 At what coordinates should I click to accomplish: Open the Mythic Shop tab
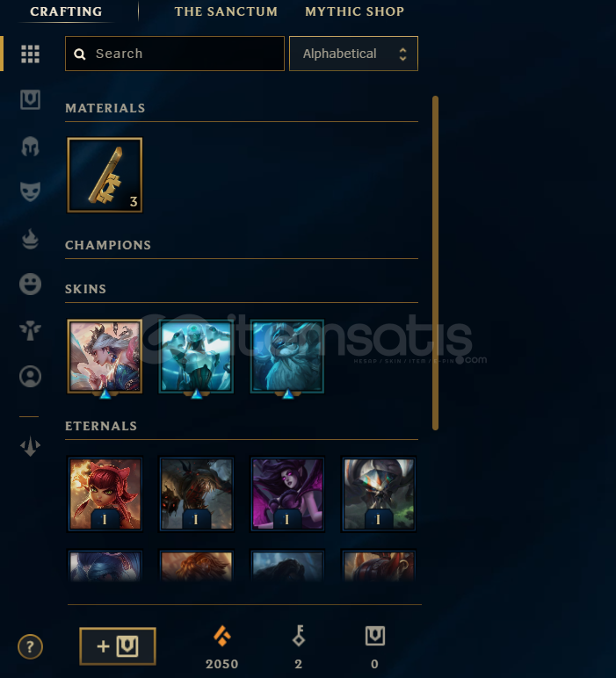tap(355, 11)
